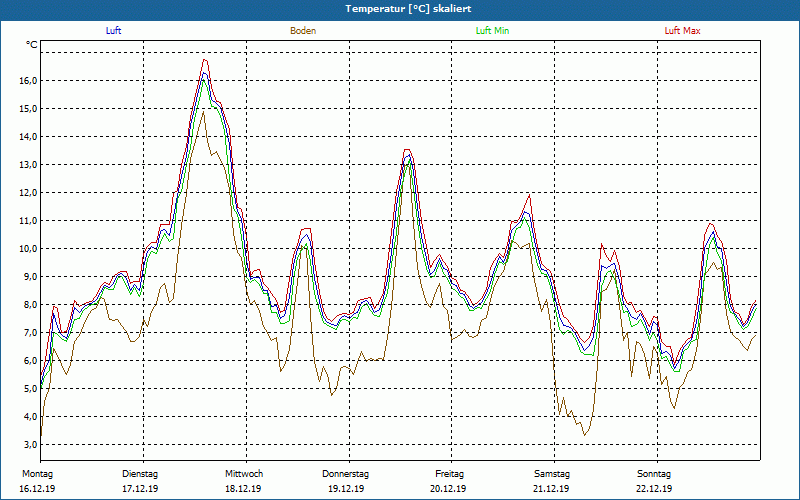Click the 13,0 y-axis value
Viewport: 800px width, 500px height.
coord(28,165)
